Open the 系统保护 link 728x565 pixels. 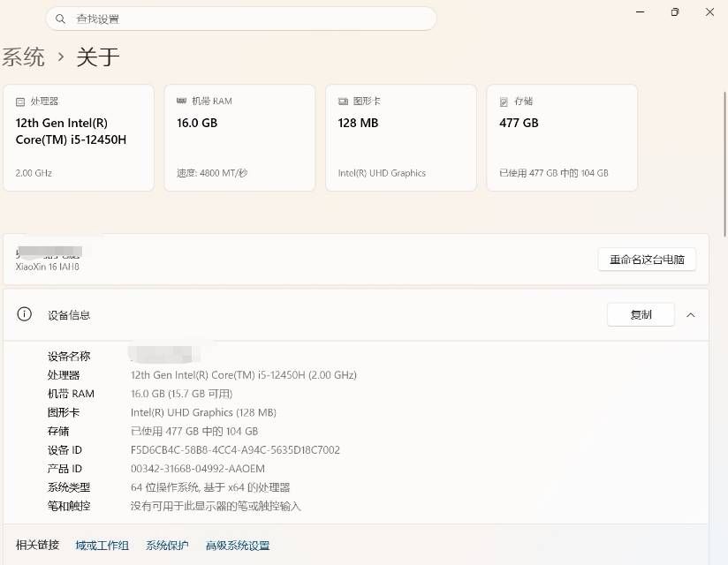[x=167, y=546]
